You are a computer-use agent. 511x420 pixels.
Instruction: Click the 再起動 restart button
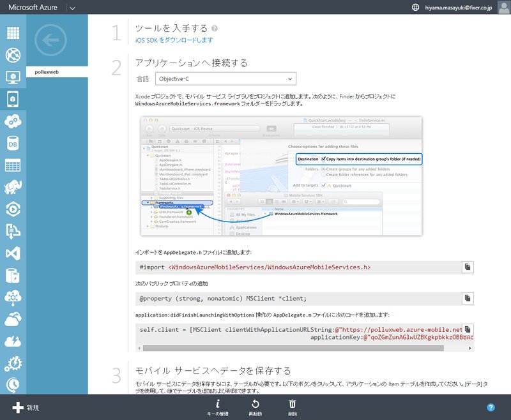255,408
